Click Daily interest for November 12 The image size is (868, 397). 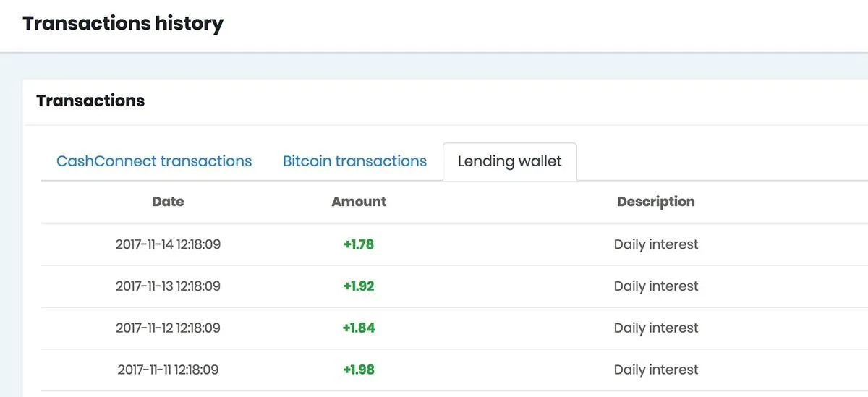click(x=656, y=328)
